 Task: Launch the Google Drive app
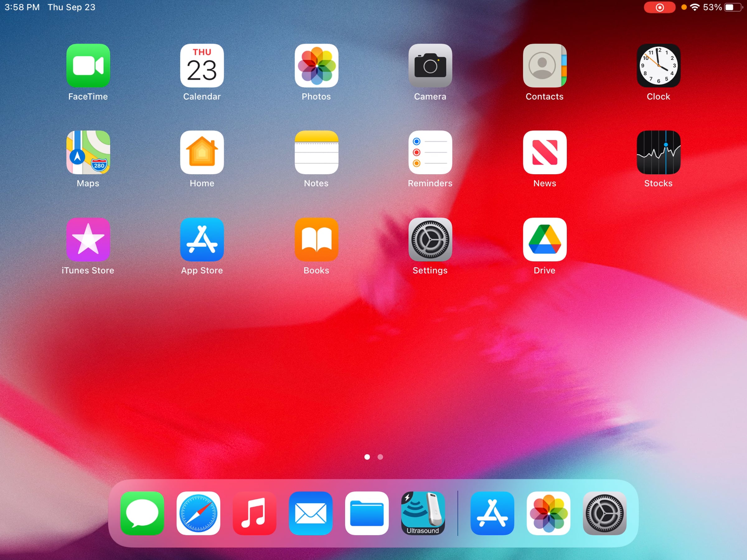(x=544, y=239)
